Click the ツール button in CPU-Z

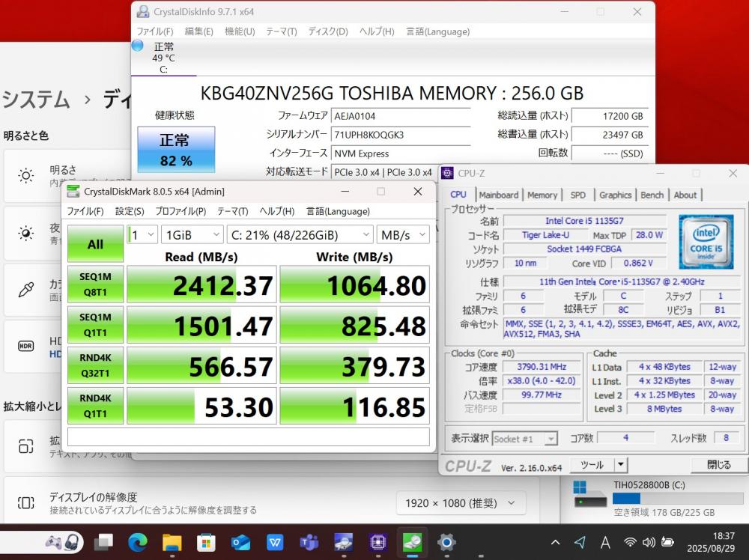click(x=592, y=464)
